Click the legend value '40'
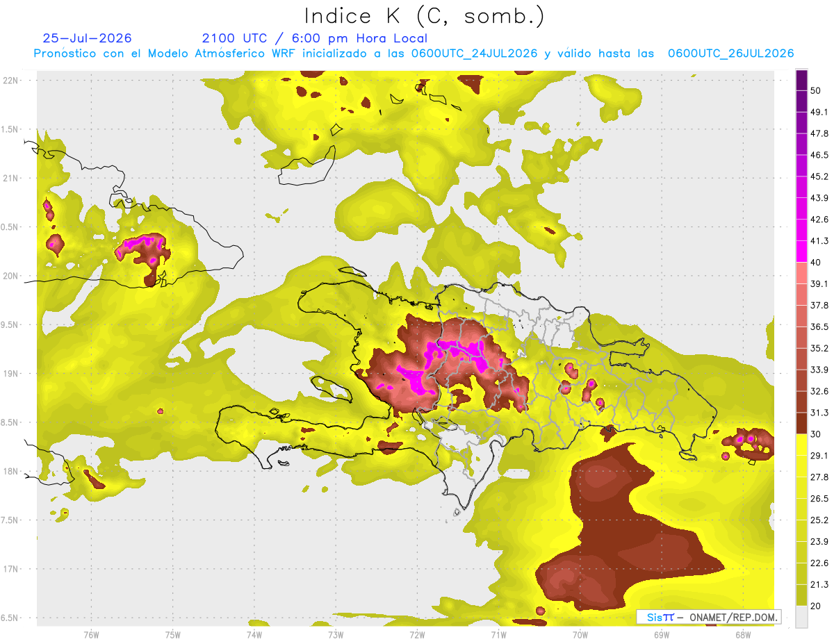This screenshot has height=644, width=834. click(x=816, y=263)
